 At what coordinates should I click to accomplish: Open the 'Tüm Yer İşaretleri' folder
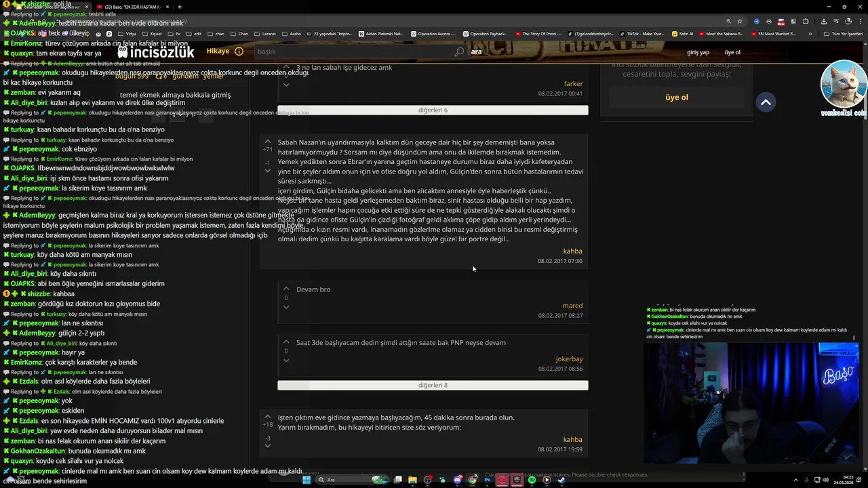844,34
